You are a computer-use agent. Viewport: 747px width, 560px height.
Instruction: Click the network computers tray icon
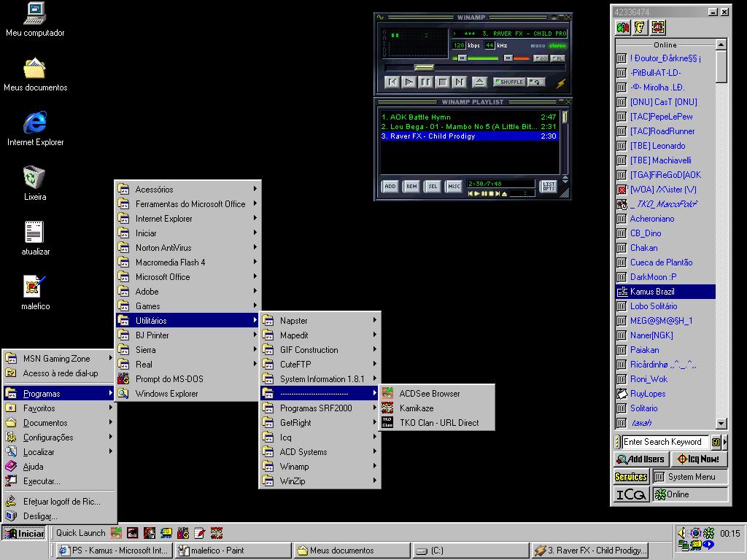tap(683, 545)
